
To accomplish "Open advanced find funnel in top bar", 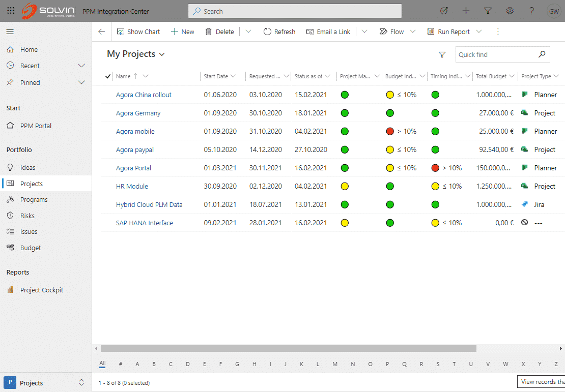I will pyautogui.click(x=488, y=11).
